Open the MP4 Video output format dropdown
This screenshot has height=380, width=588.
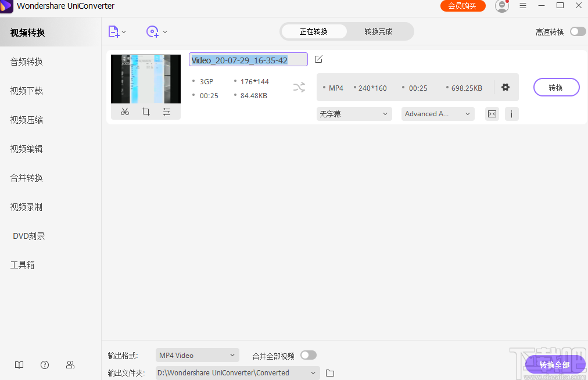click(197, 354)
